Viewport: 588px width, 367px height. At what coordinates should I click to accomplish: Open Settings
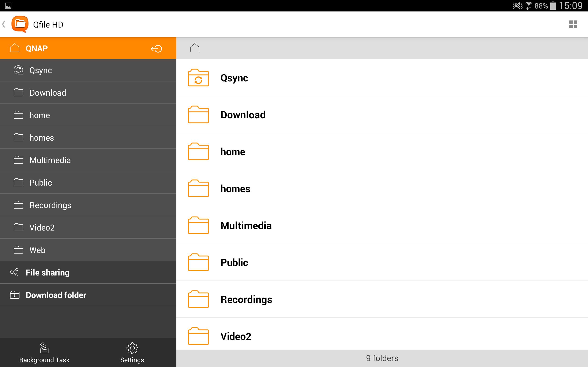click(x=132, y=352)
